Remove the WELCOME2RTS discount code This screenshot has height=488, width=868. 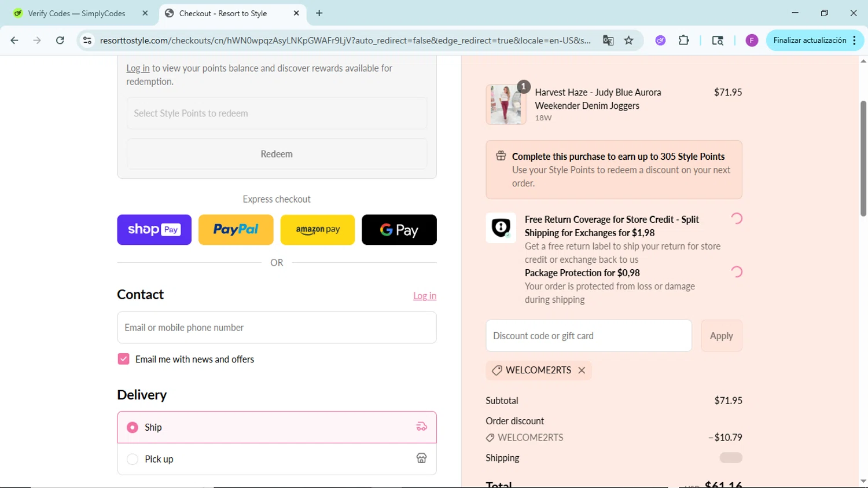pos(582,370)
